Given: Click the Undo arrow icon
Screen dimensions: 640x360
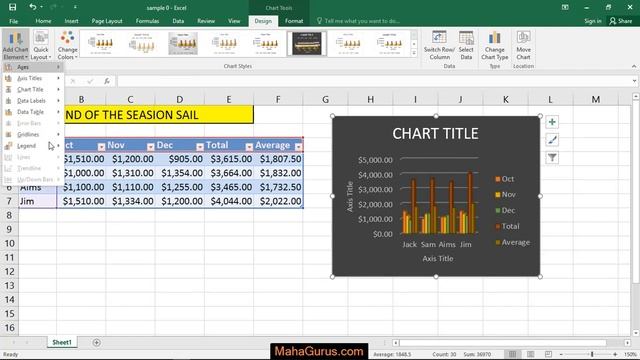Looking at the screenshot, I should tap(32, 7).
